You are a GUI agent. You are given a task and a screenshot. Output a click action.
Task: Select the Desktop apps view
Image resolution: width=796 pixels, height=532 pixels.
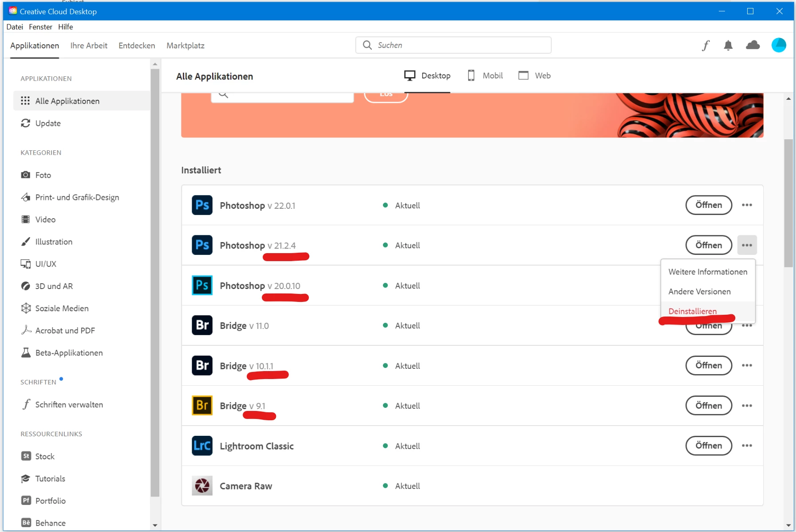(x=427, y=75)
